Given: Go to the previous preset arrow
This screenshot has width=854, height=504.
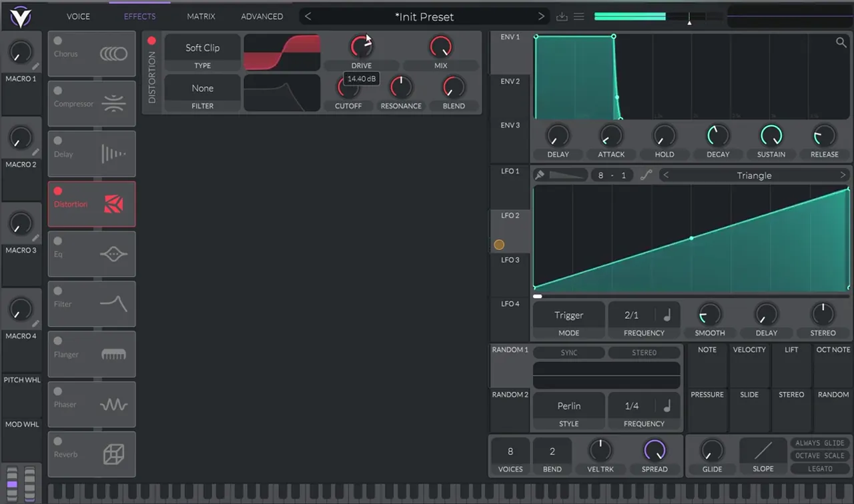Looking at the screenshot, I should pyautogui.click(x=308, y=16).
